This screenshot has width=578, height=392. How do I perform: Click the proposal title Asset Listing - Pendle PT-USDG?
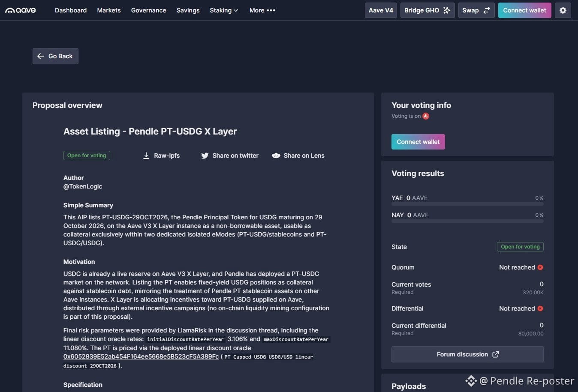(x=150, y=132)
